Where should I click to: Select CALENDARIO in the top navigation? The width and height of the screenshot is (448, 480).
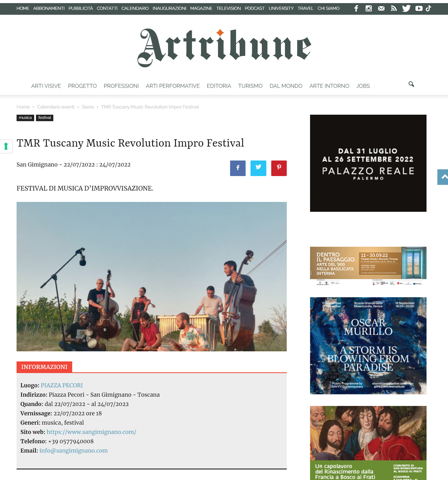click(x=135, y=8)
